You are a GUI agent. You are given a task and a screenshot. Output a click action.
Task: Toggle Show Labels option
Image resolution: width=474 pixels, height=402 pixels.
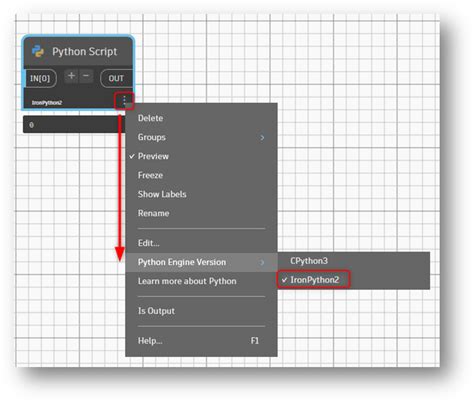201,194
